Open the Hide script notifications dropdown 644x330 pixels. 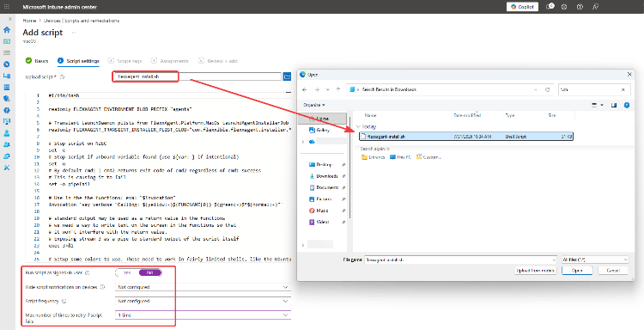point(203,287)
